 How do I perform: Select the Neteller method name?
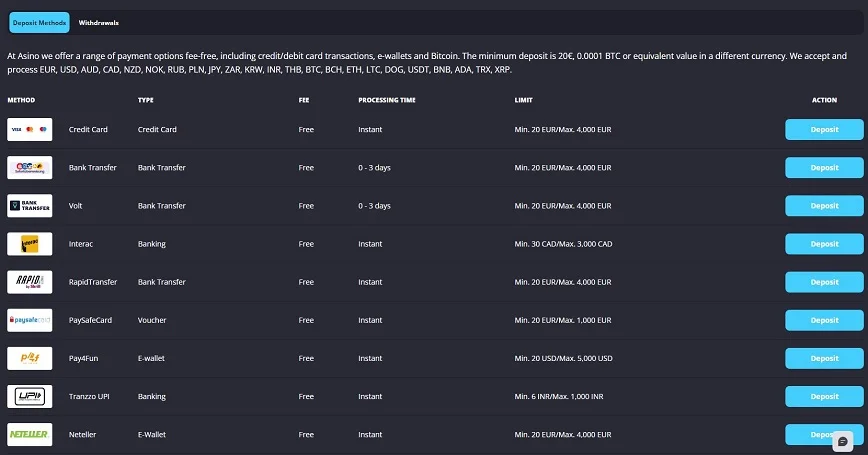coord(82,435)
